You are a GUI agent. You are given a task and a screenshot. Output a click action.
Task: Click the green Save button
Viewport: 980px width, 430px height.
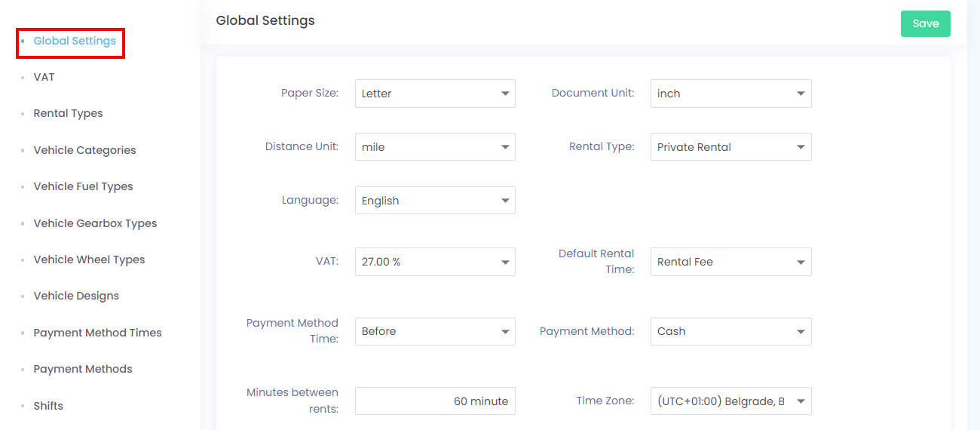(925, 23)
